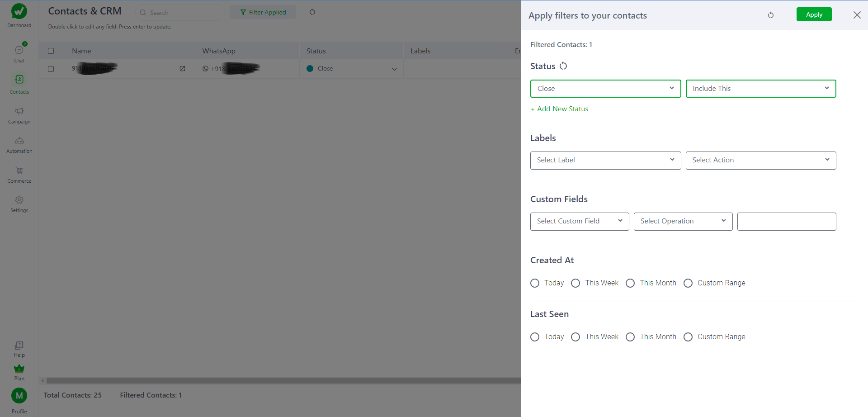Open the contact via the external link icon
The width and height of the screenshot is (868, 417).
(182, 68)
